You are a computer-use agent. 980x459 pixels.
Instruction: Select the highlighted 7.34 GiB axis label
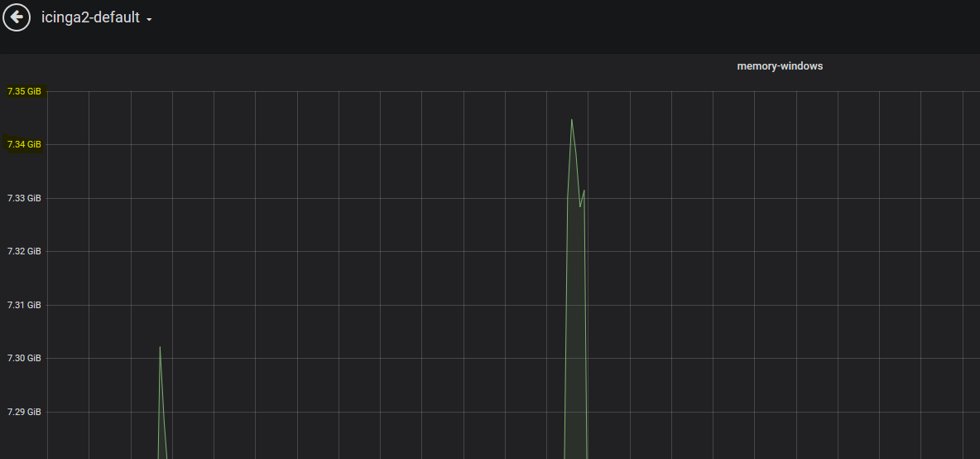point(24,144)
